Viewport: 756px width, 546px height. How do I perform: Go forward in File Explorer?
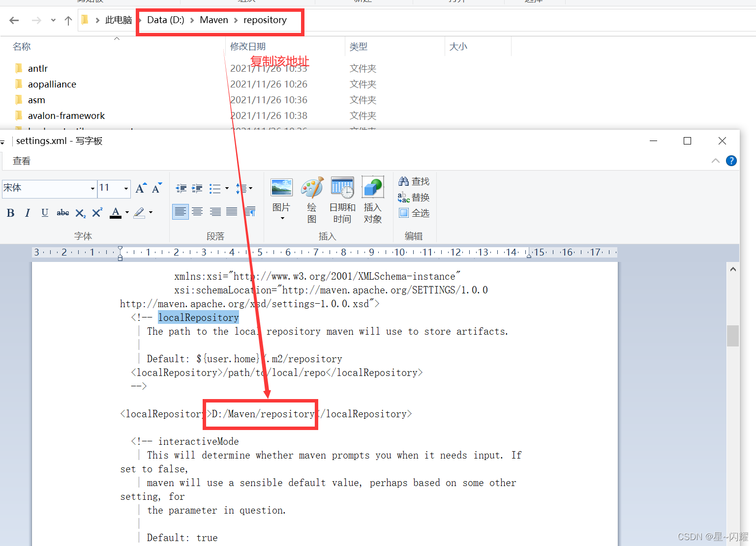[36, 20]
